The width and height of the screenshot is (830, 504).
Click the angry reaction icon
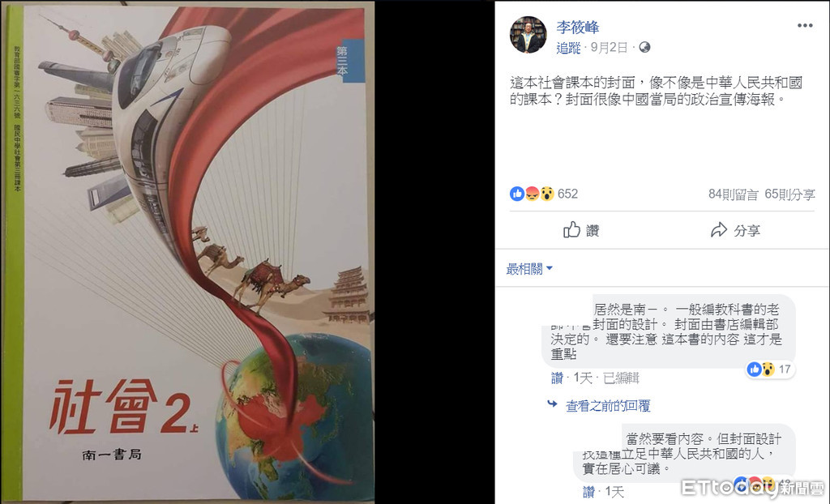532,194
